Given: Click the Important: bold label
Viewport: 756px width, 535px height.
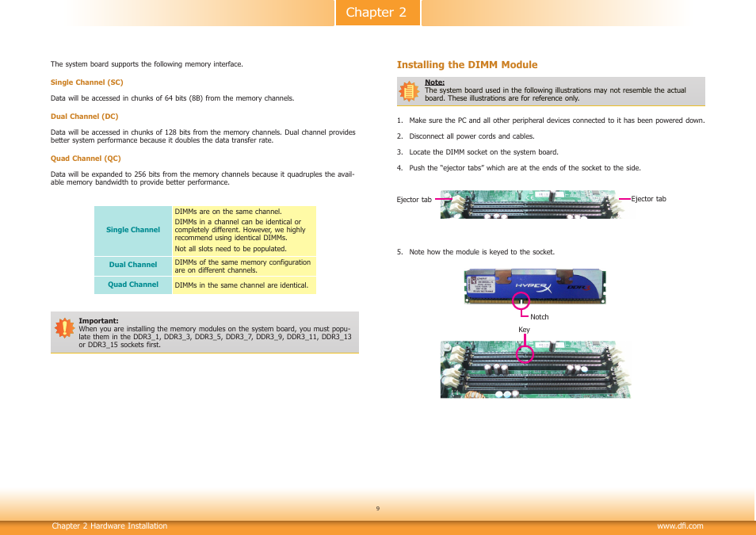Looking at the screenshot, I should coord(98,321).
